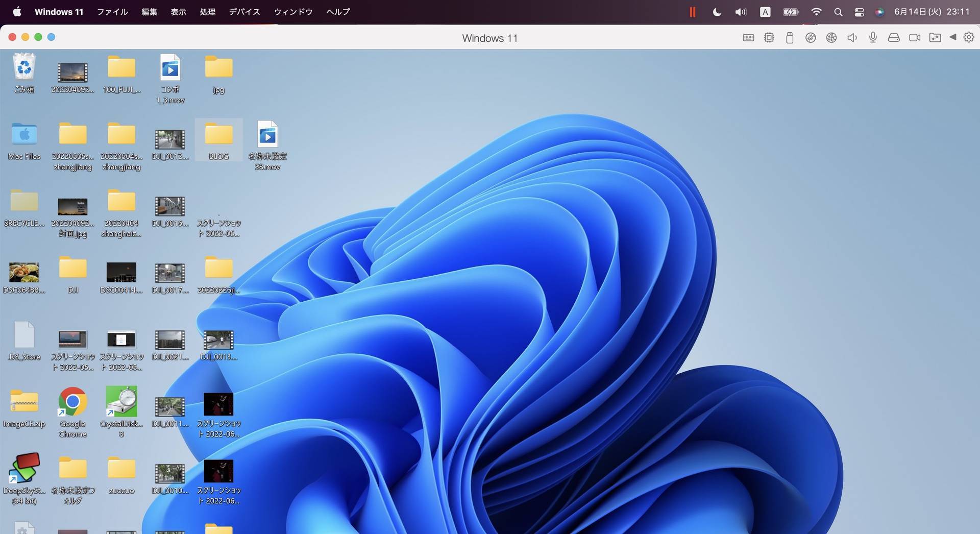Select the DSC00414 dark photo
The image size is (980, 534).
coord(121,278)
